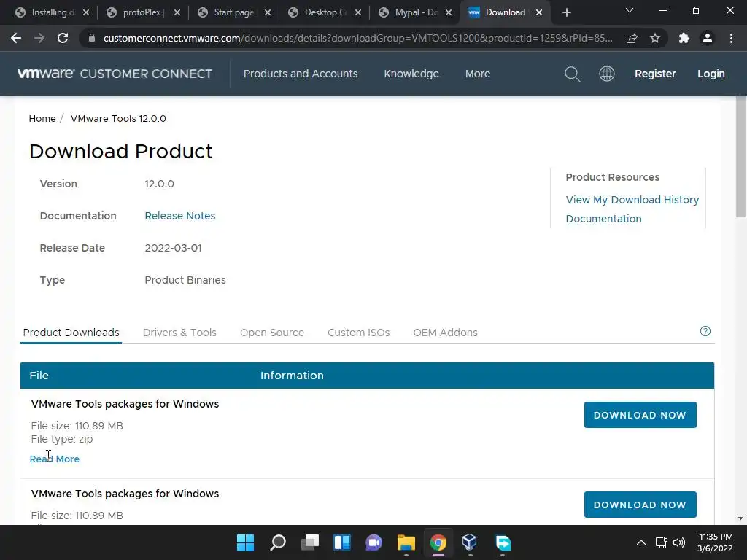Open the VirtualBox taskbar icon
The height and width of the screenshot is (560, 747).
point(470,542)
